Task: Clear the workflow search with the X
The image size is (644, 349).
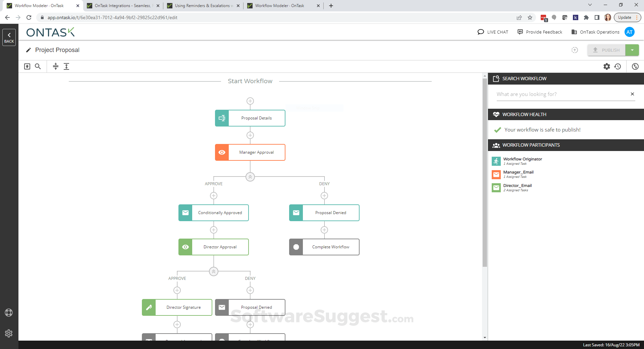Action: pyautogui.click(x=633, y=94)
